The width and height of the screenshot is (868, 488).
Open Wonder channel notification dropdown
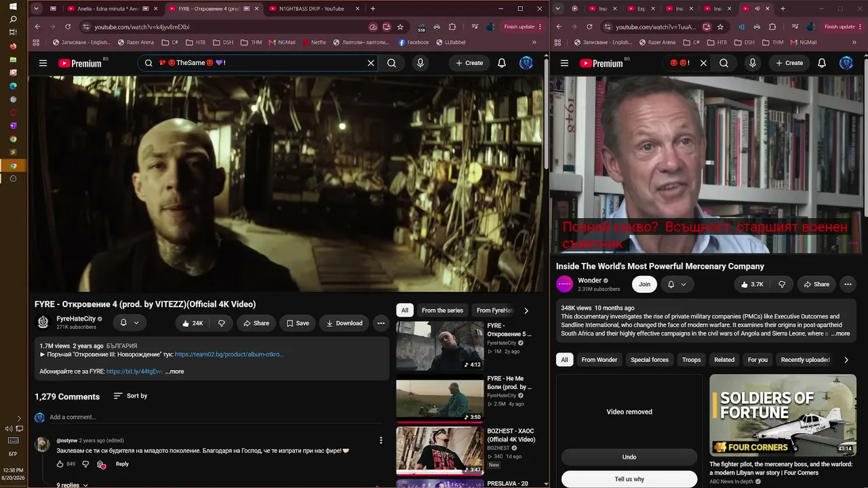point(677,285)
